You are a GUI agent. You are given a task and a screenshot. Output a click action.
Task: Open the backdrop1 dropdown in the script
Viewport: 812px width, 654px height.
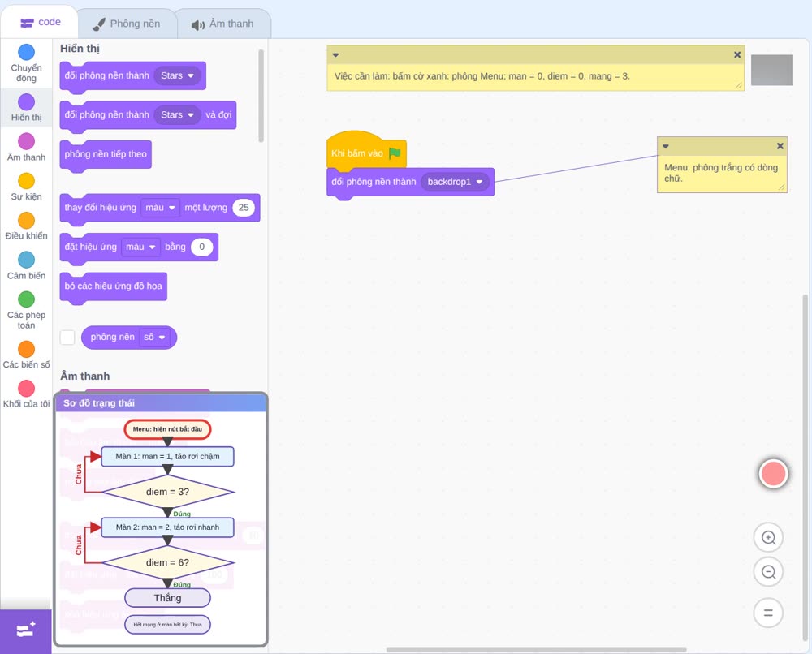(x=455, y=182)
